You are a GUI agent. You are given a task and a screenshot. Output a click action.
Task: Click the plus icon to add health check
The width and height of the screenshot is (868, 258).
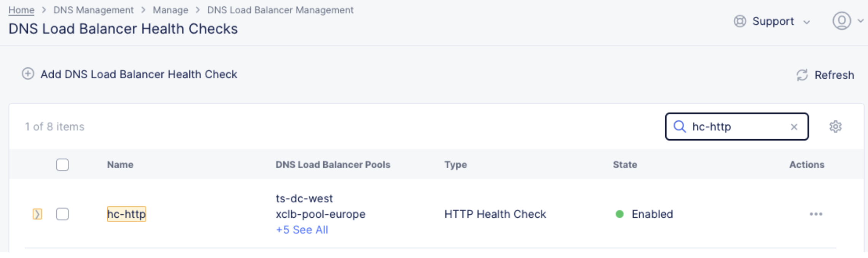tap(28, 73)
